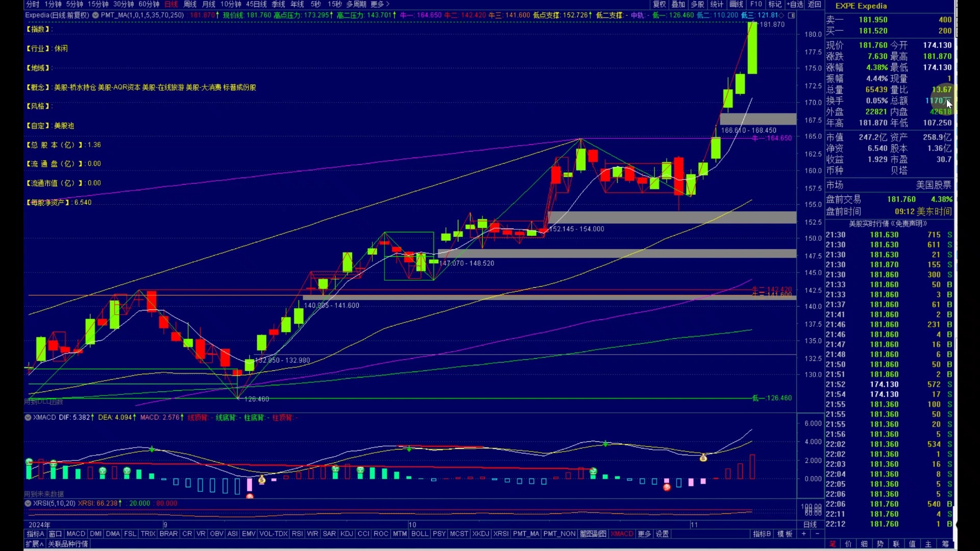Select OBV indicator tab

pos(216,534)
